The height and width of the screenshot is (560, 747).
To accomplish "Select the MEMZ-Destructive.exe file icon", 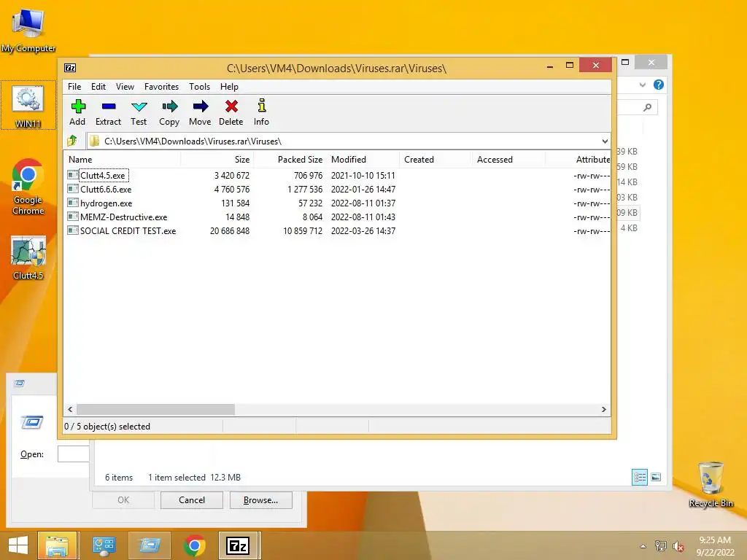I will pyautogui.click(x=73, y=217).
